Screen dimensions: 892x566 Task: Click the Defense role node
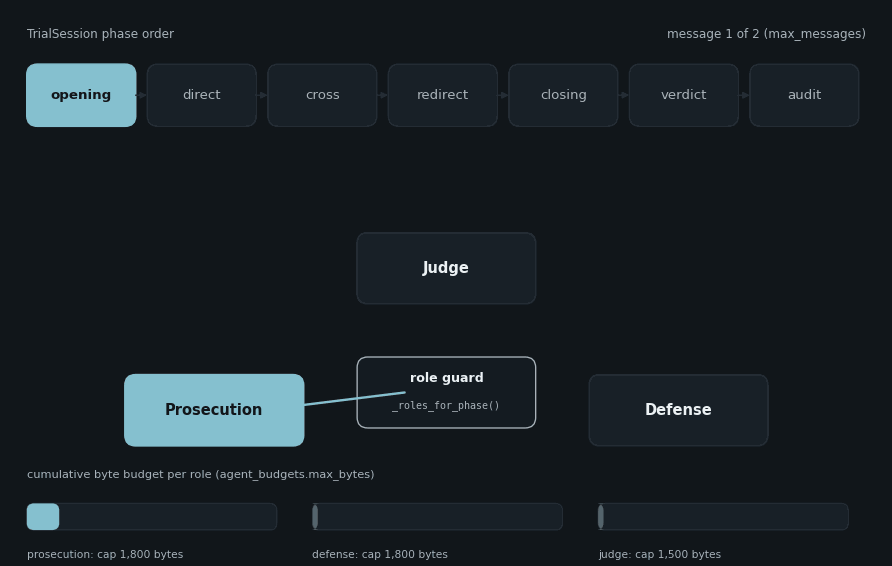pos(679,410)
